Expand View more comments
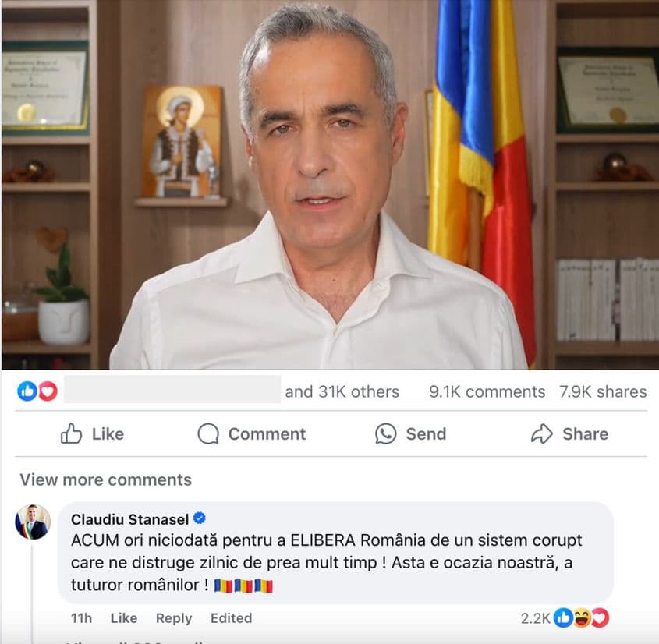This screenshot has height=644, width=659. tap(105, 479)
